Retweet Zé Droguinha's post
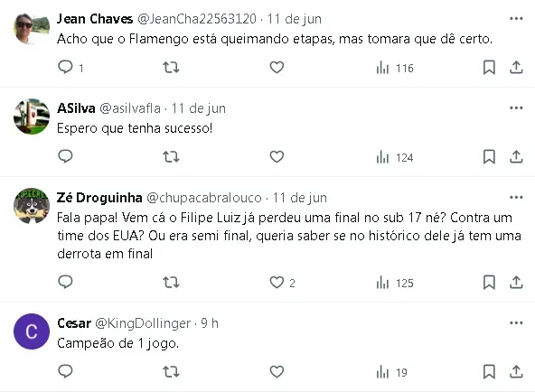This screenshot has height=392, width=535. pyautogui.click(x=171, y=282)
